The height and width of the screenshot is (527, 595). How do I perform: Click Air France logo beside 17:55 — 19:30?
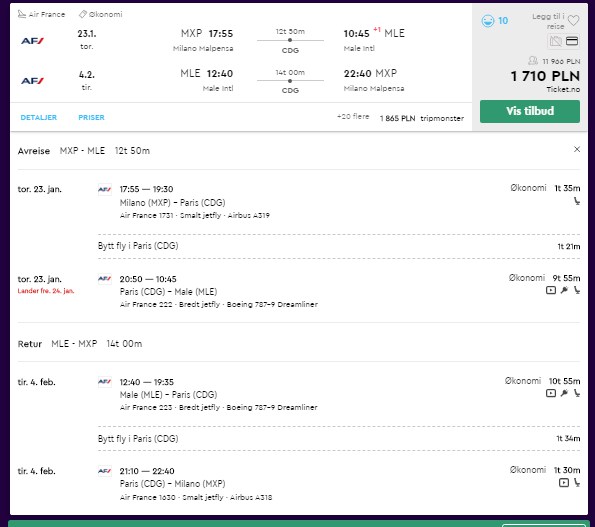[x=104, y=189]
